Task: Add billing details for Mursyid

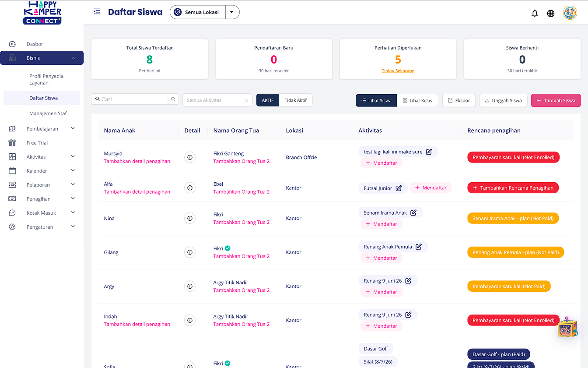Action: (137, 161)
